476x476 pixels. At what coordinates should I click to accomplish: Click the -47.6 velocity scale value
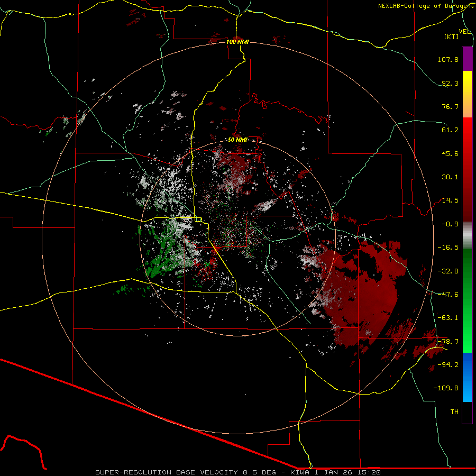[x=448, y=295]
